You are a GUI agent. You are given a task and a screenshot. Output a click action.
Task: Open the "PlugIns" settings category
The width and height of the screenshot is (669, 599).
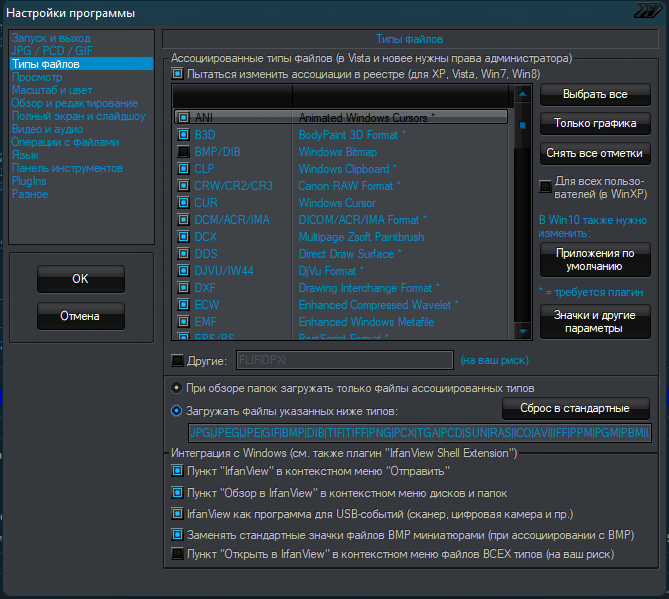(29, 181)
